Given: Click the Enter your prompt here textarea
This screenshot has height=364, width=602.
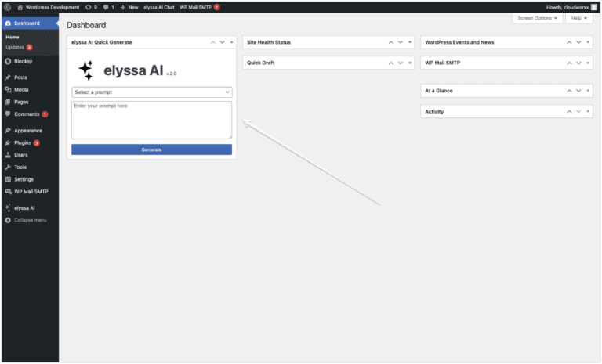Looking at the screenshot, I should 151,120.
